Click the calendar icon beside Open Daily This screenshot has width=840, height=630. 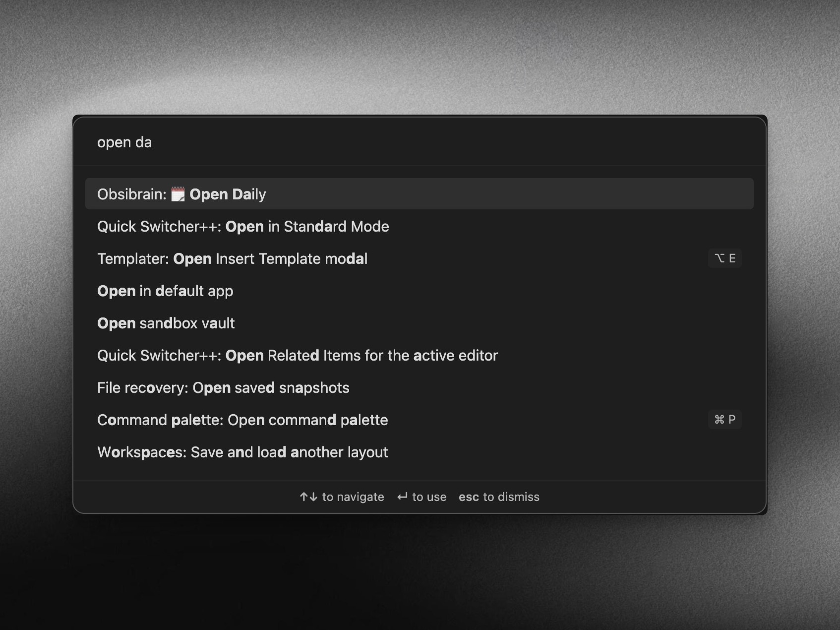(x=178, y=194)
